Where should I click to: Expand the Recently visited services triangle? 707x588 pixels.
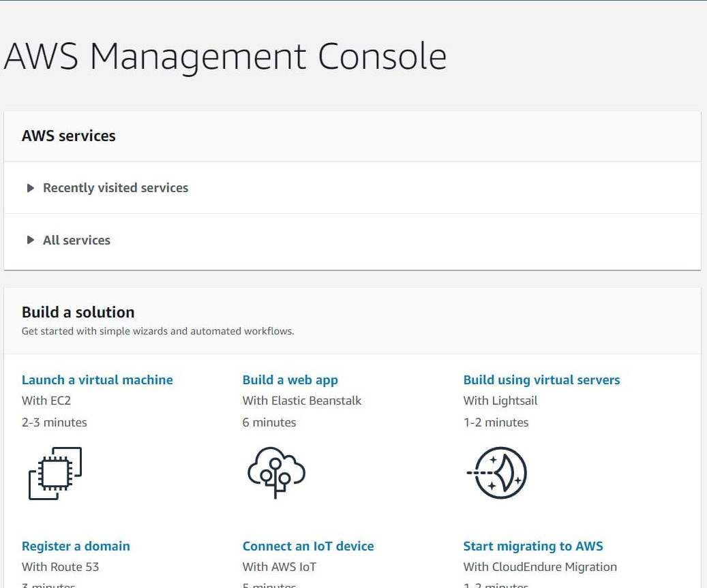(x=30, y=188)
